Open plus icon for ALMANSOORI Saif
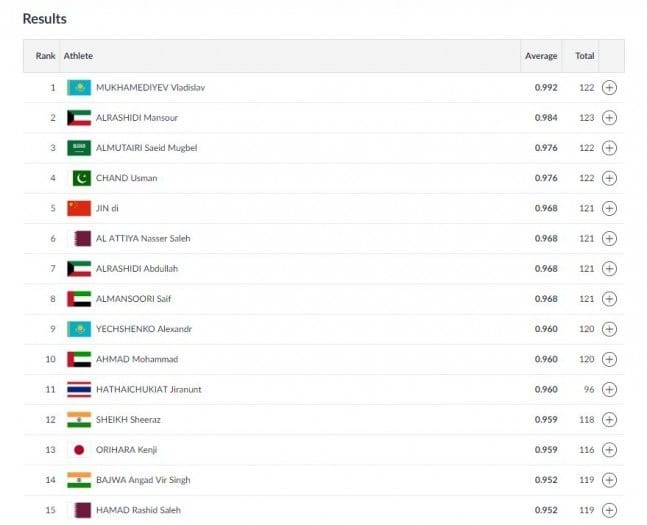 click(609, 299)
